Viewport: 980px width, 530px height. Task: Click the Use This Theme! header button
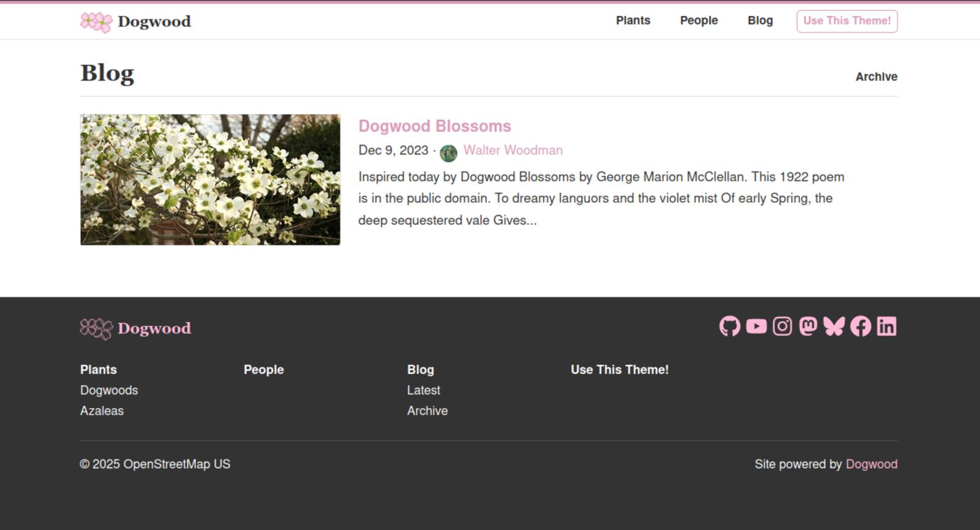pos(847,21)
